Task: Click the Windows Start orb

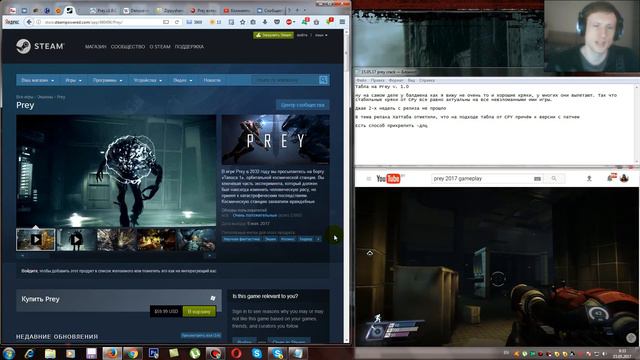Action: point(9,353)
